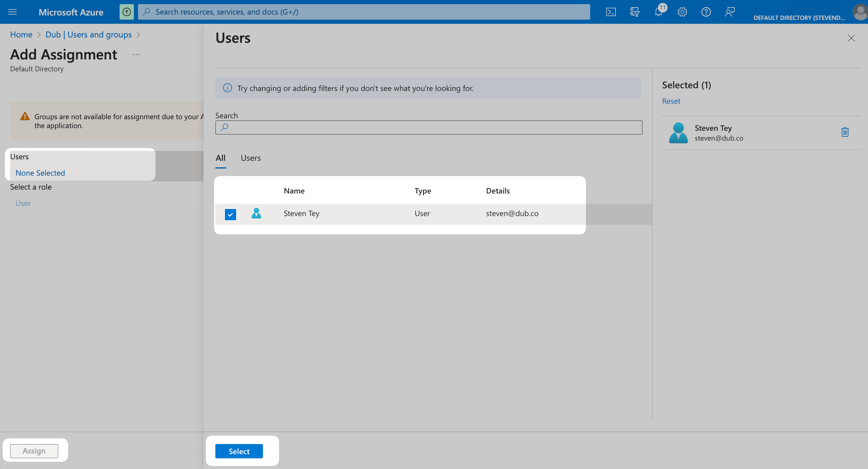Switch to the Users tab
Screen dimensions: 868x469
pyautogui.click(x=250, y=158)
